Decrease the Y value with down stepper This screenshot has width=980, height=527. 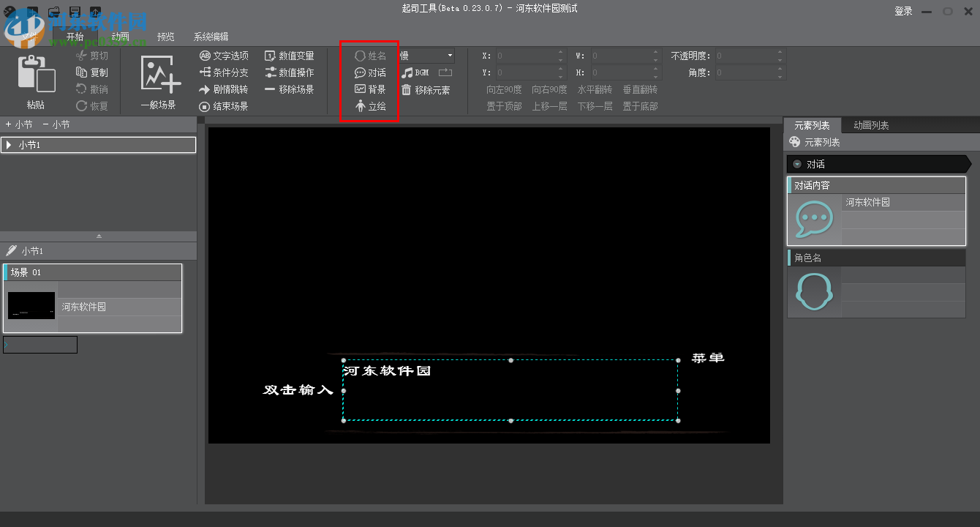coord(561,76)
